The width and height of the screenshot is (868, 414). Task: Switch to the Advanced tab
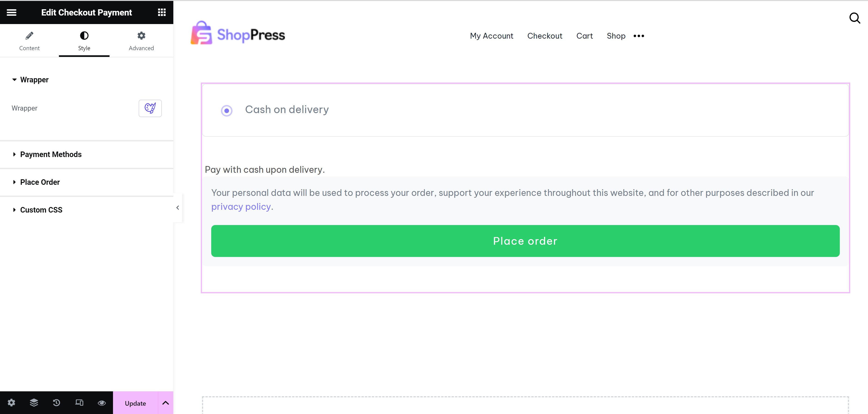click(x=141, y=41)
